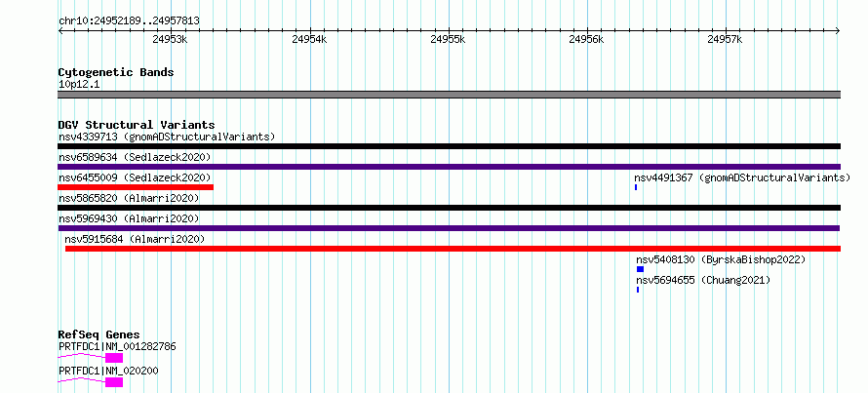868x393 pixels.
Task: Click the 24956k ruler position
Action: pos(587,39)
